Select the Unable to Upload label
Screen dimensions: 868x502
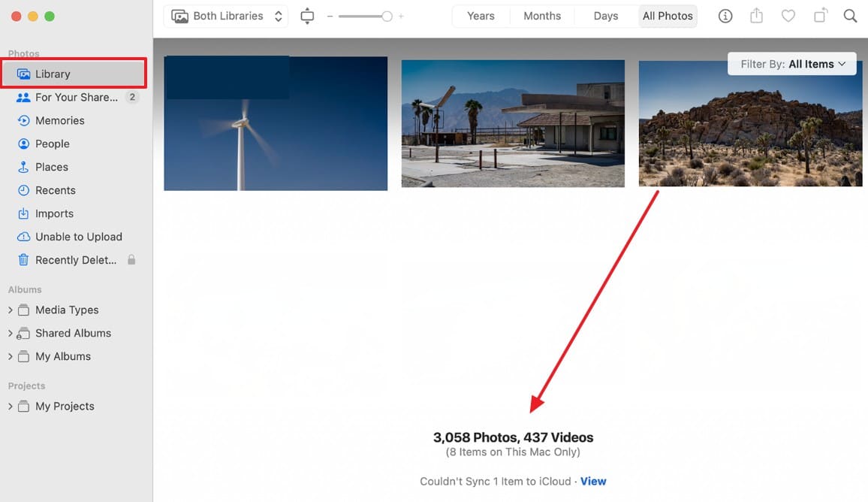point(79,237)
